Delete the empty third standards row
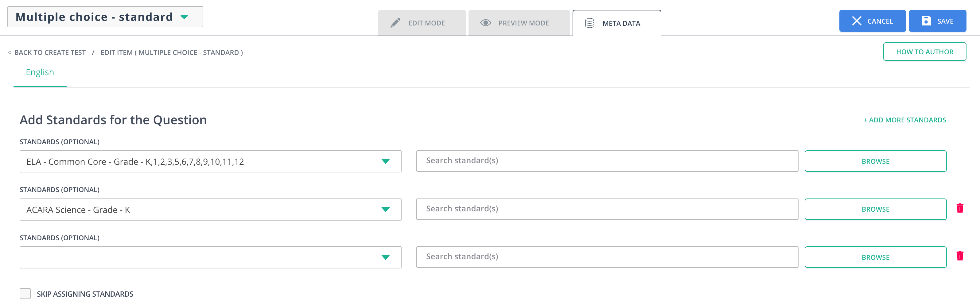This screenshot has width=980, height=308. point(960,256)
